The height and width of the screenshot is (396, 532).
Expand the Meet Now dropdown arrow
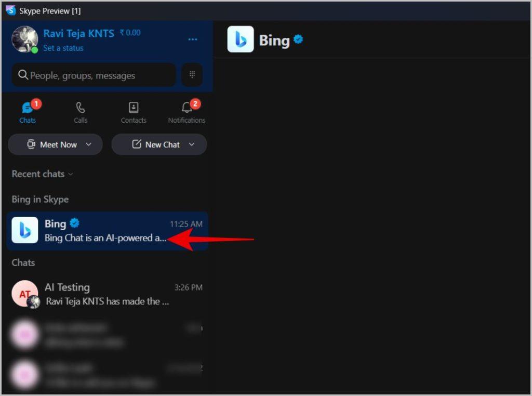click(88, 144)
